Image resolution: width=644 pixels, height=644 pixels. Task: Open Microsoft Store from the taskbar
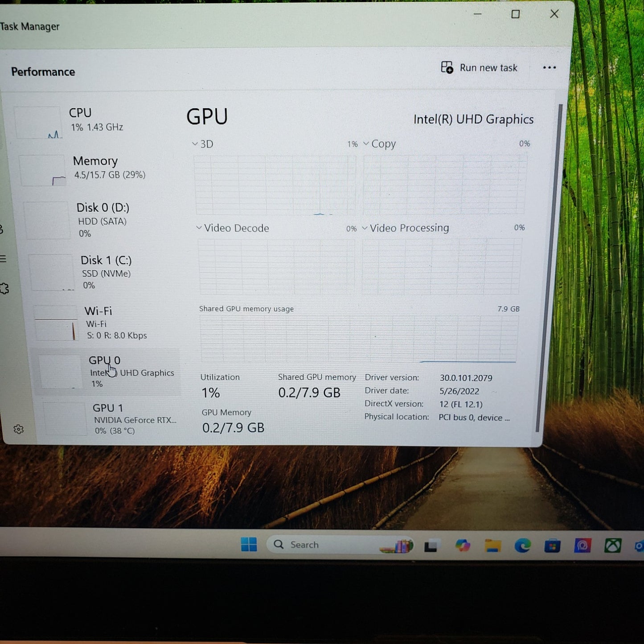pyautogui.click(x=552, y=546)
